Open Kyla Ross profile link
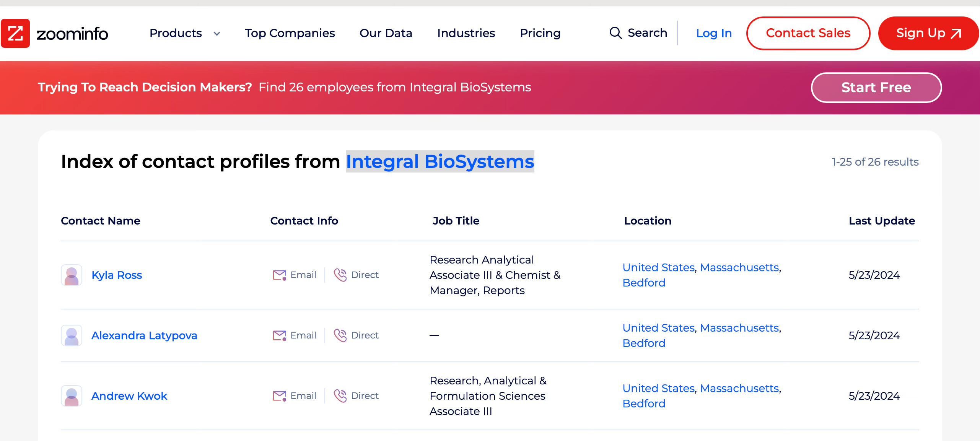 click(x=117, y=275)
